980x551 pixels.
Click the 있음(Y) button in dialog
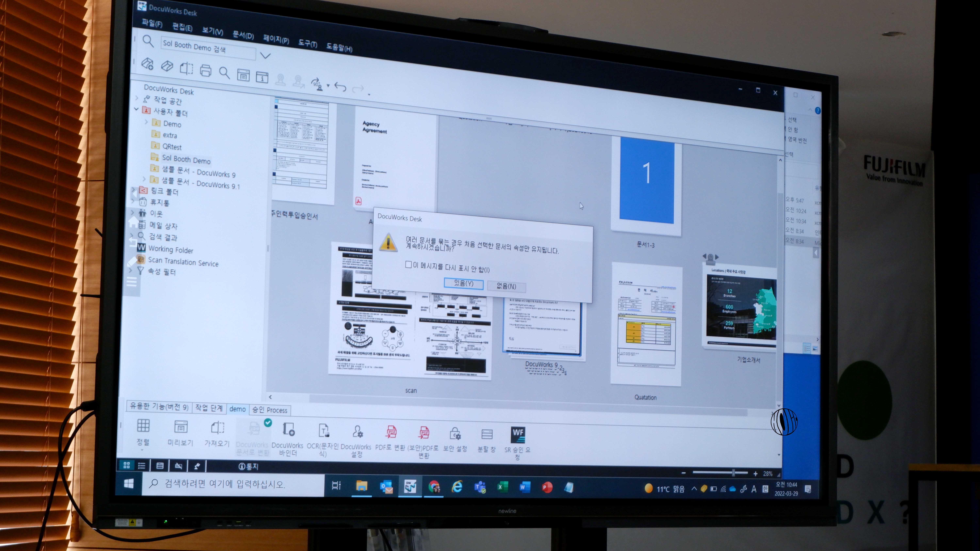[463, 283]
